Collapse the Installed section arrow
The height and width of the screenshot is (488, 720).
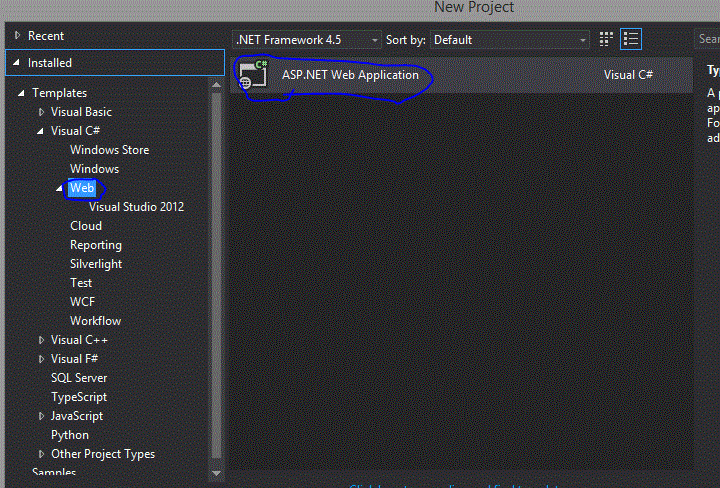tap(16, 62)
